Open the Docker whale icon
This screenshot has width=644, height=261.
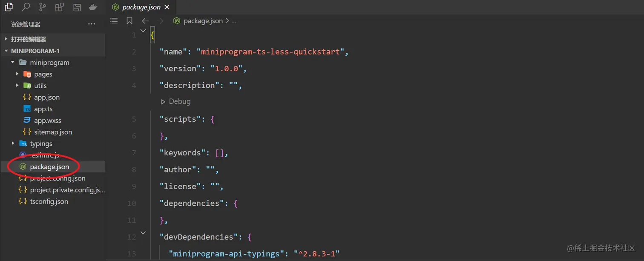pyautogui.click(x=93, y=7)
